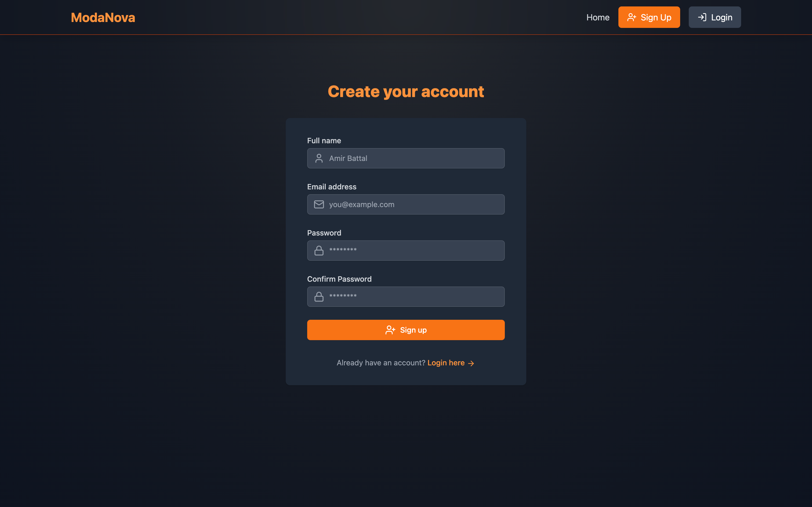Click the lock icon in the Password field

point(319,251)
